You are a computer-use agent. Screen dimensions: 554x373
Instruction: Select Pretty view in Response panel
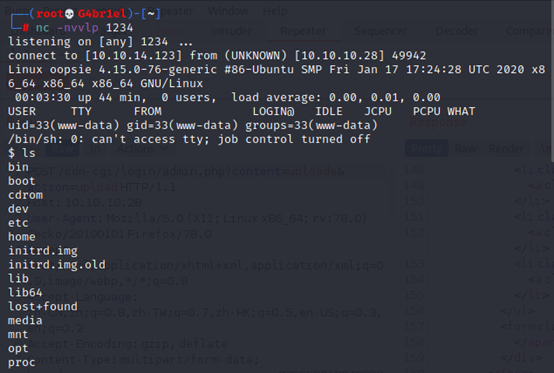coord(426,149)
